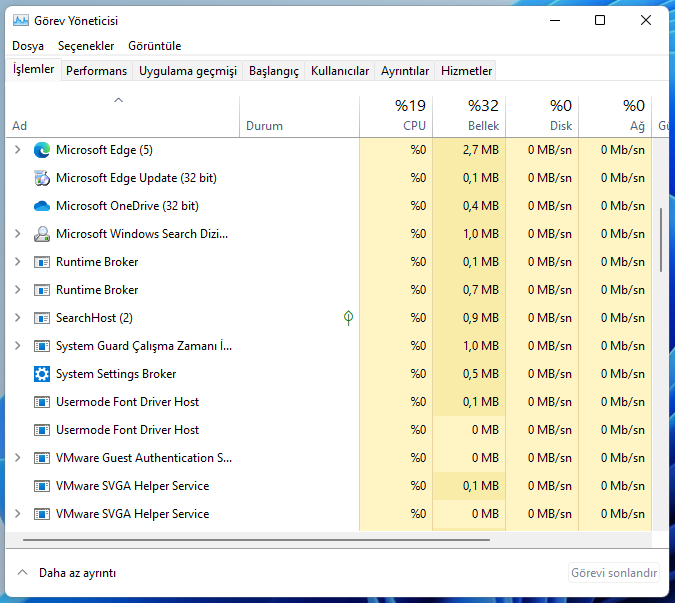Sort by the Ad column header
The height and width of the screenshot is (603, 675).
123,116
